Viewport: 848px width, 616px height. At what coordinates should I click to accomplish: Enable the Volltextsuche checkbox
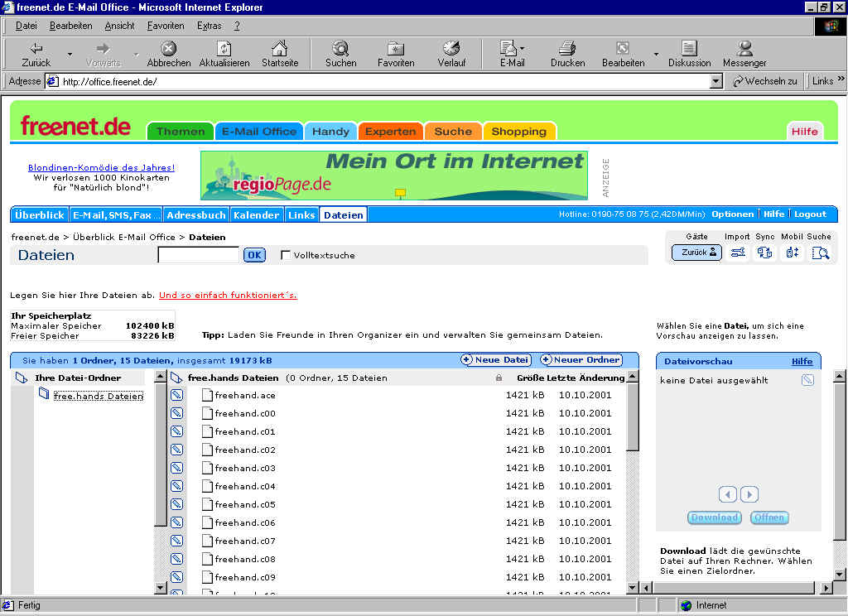tap(286, 255)
